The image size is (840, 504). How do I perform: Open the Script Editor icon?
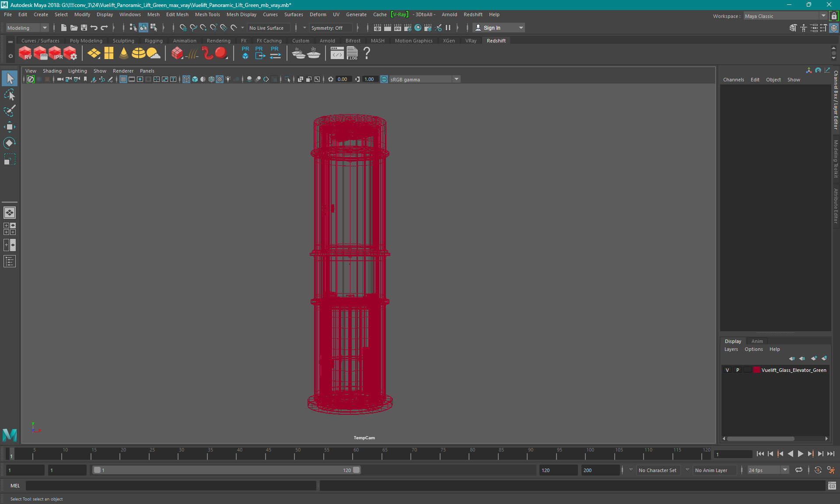(832, 486)
